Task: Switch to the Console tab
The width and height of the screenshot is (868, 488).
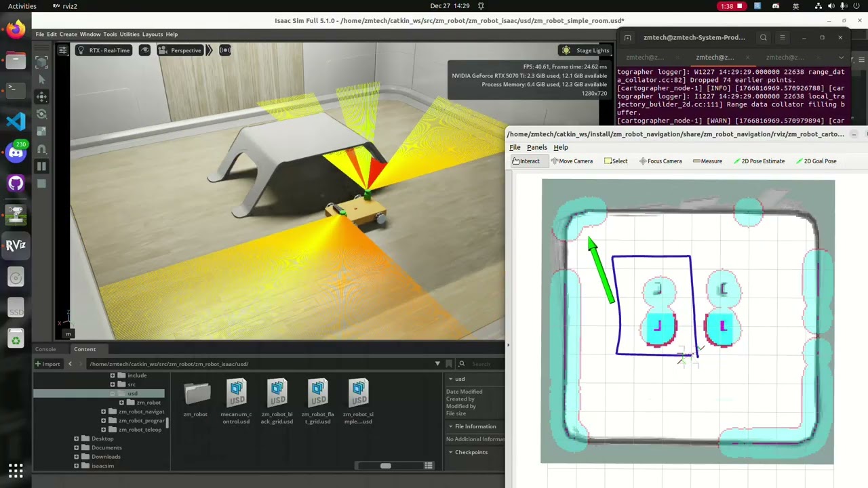Action: pyautogui.click(x=45, y=349)
